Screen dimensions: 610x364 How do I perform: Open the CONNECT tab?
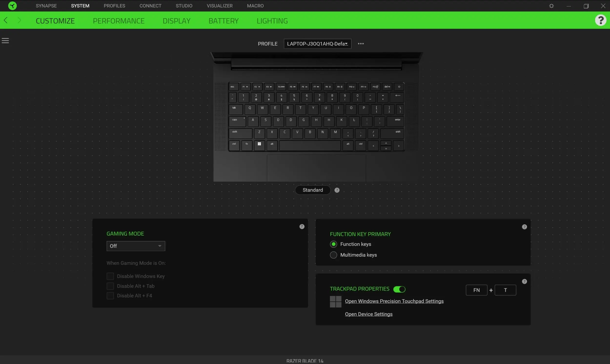(x=150, y=6)
